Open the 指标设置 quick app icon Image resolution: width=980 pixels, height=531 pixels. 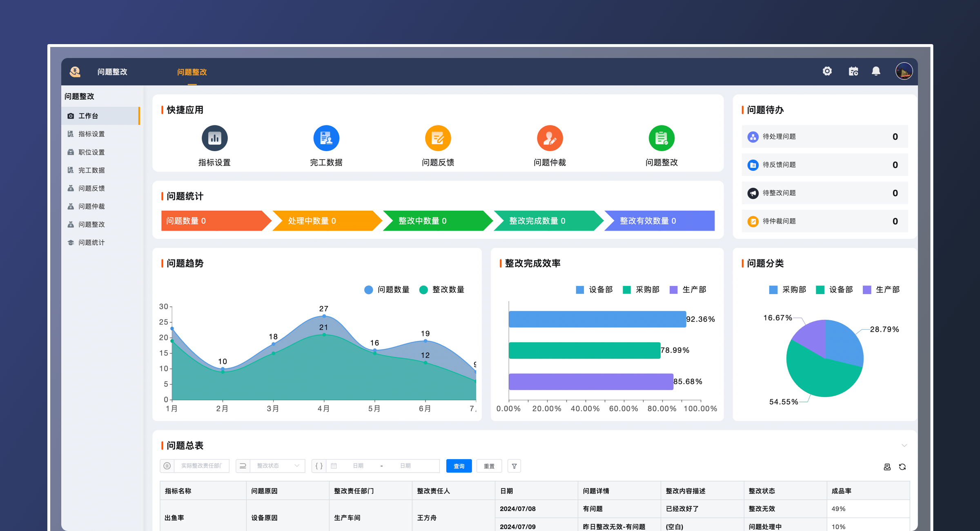214,138
